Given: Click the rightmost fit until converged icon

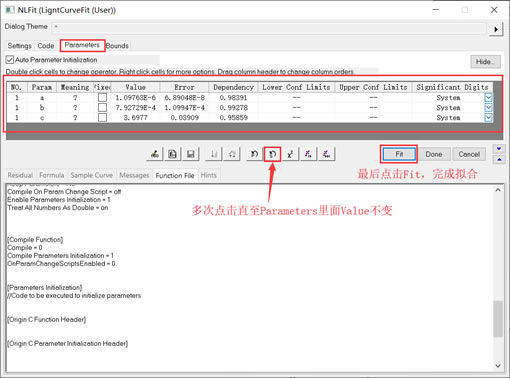Looking at the screenshot, I should click(x=326, y=154).
